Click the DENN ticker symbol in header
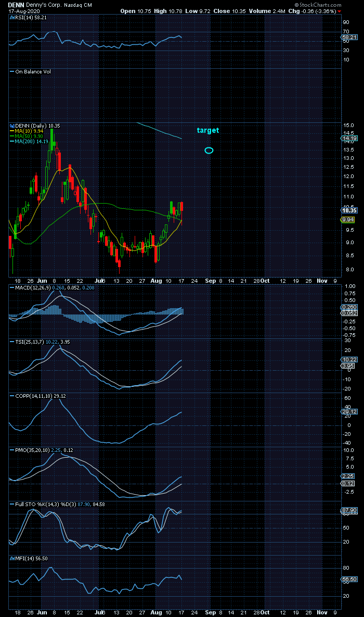364x617 pixels. (17, 5)
